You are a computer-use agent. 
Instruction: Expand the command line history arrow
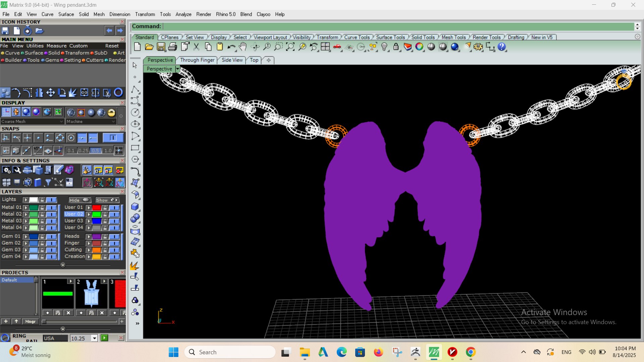[x=637, y=26]
